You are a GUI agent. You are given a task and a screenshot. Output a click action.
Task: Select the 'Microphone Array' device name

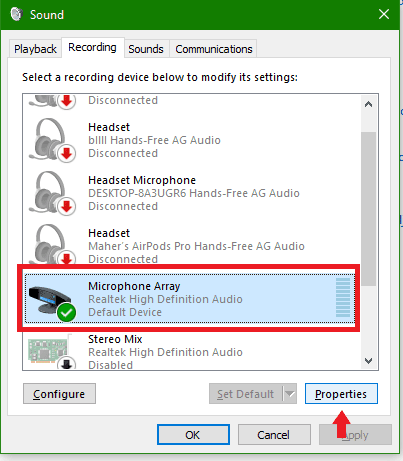[134, 286]
